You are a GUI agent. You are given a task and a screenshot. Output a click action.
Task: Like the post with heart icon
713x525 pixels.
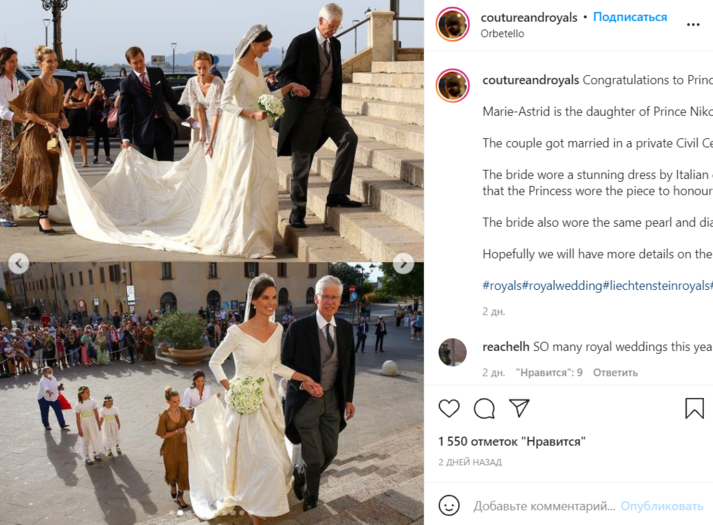[x=449, y=408]
